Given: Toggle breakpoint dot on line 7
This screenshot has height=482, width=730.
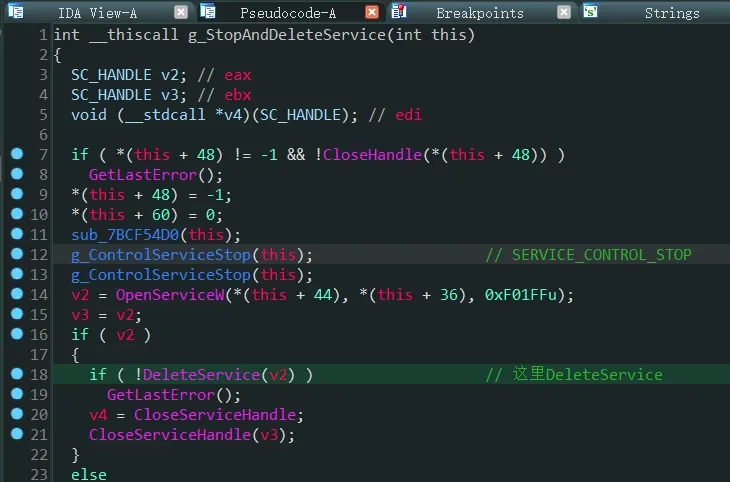Looking at the screenshot, I should pos(17,154).
